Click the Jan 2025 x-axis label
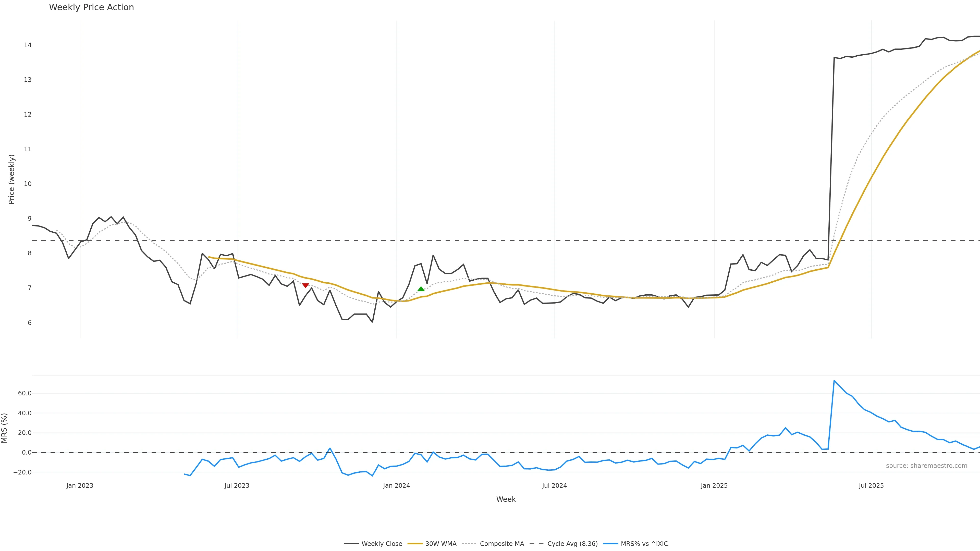 pyautogui.click(x=714, y=486)
